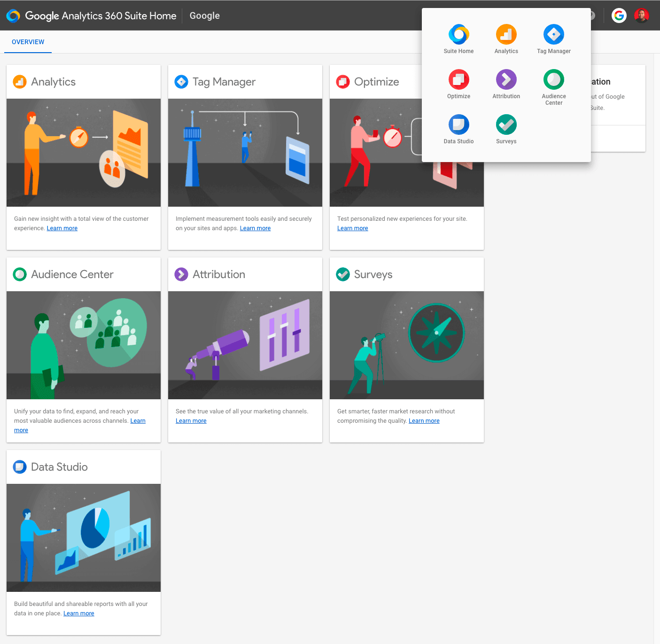660x644 pixels.
Task: Click the Tag Manager tower illustration
Action: click(x=245, y=153)
